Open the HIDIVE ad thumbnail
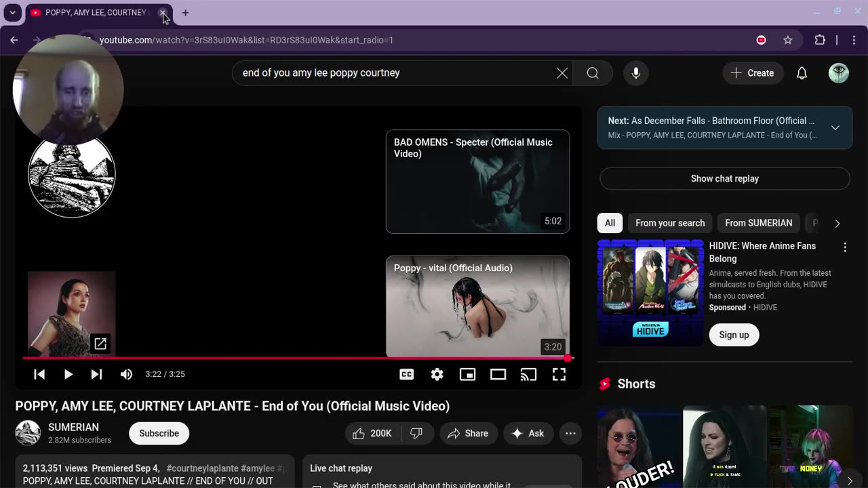868x488 pixels. pyautogui.click(x=650, y=293)
